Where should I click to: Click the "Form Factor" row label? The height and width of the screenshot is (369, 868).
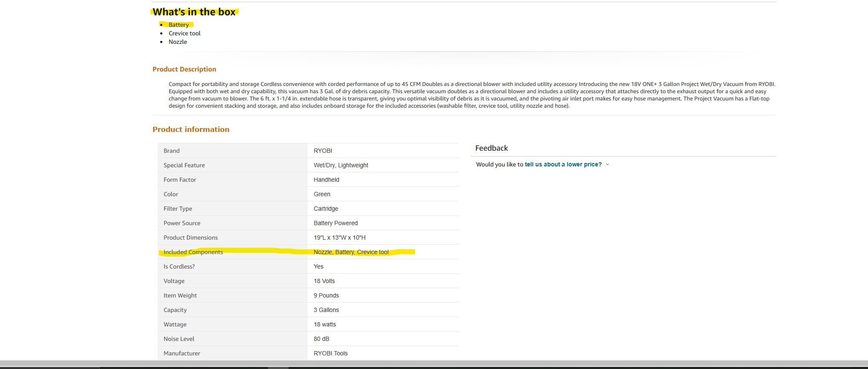(x=180, y=180)
